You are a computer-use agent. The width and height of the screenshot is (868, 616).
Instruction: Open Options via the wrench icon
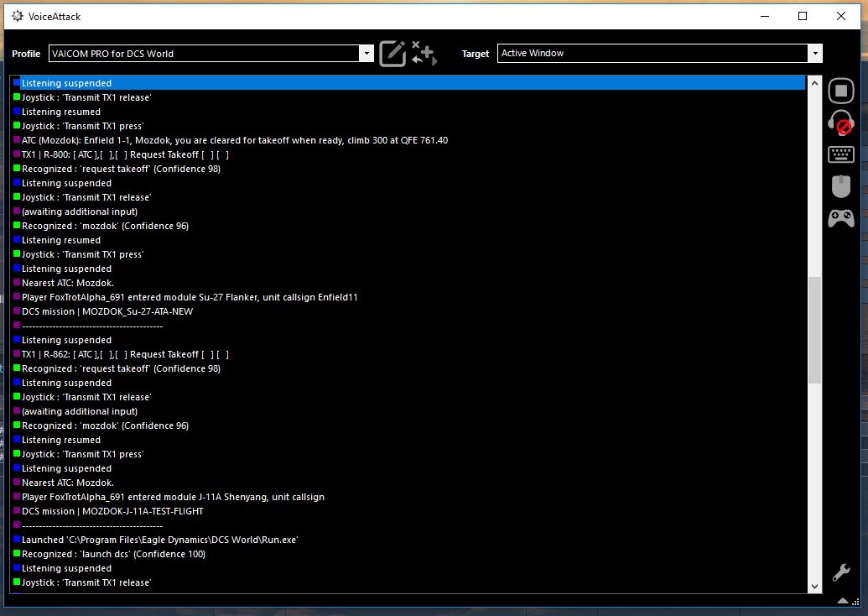(x=841, y=572)
